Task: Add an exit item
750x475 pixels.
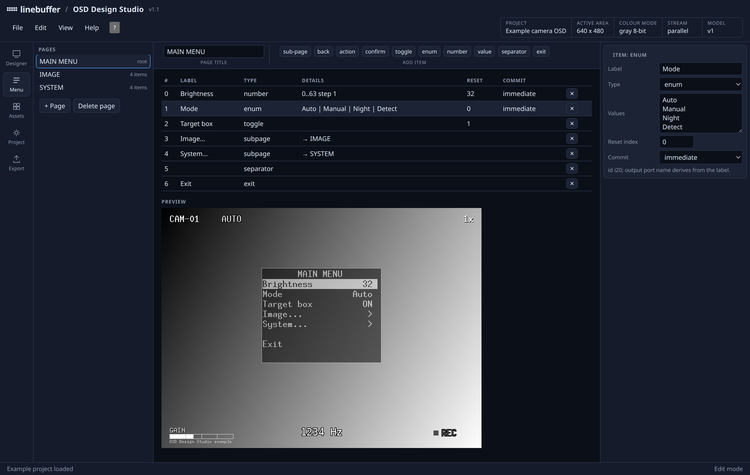Action: click(541, 52)
